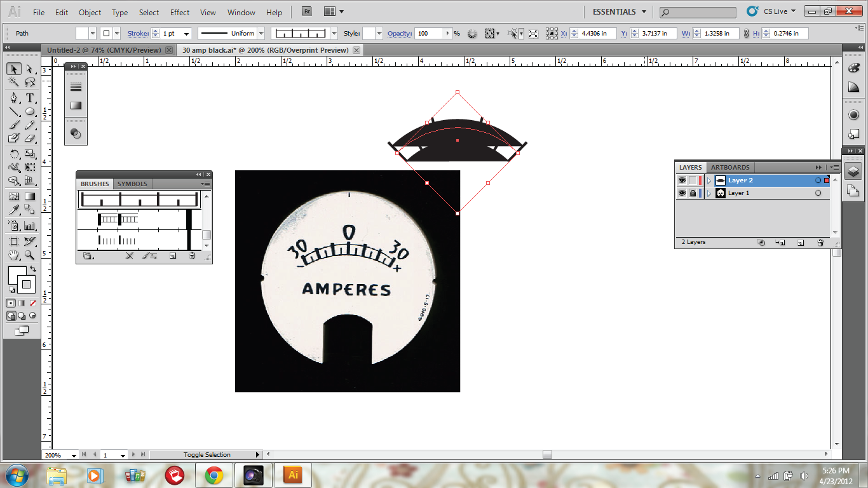Open zoom level dropdown at 200%
This screenshot has width=868, height=488.
click(74, 456)
